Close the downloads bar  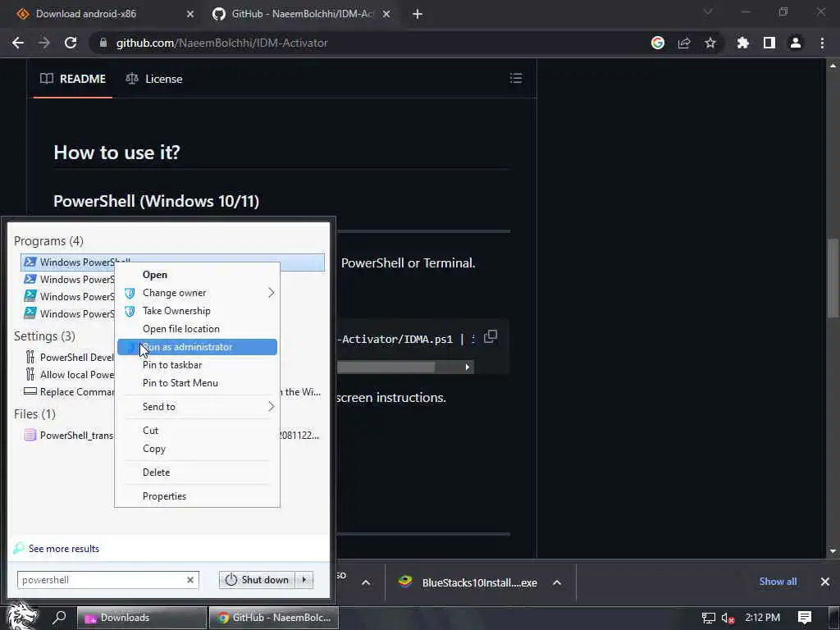(825, 582)
